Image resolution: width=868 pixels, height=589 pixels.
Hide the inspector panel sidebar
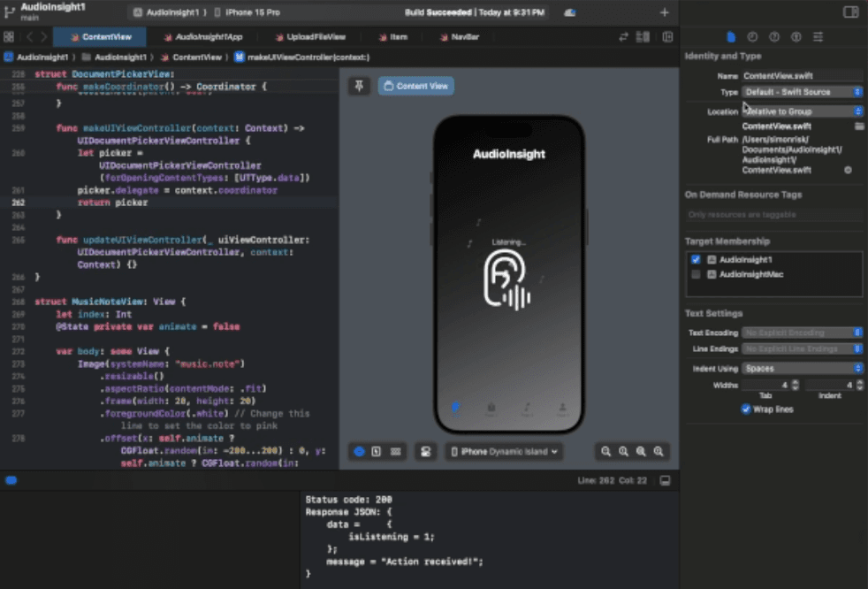pos(850,12)
